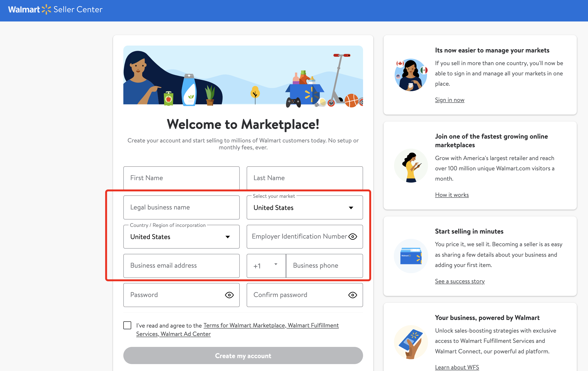The width and height of the screenshot is (588, 371).
Task: Click the Create my account button
Action: click(x=243, y=356)
